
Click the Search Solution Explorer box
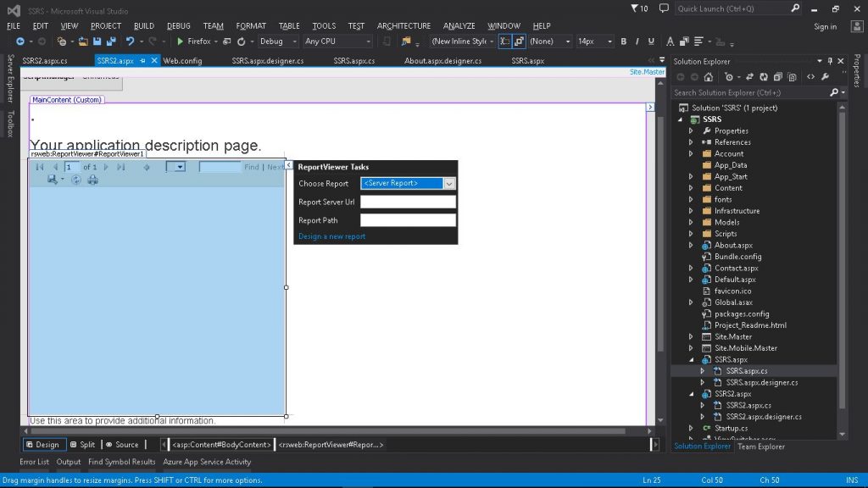coord(751,93)
